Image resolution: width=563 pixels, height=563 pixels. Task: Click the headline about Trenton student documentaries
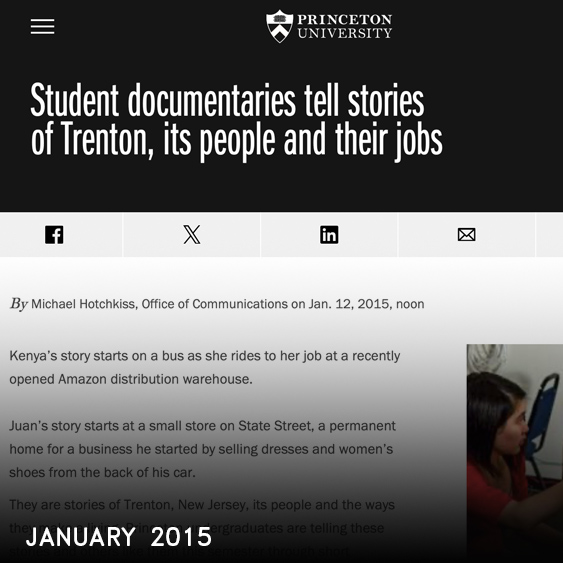(x=236, y=121)
